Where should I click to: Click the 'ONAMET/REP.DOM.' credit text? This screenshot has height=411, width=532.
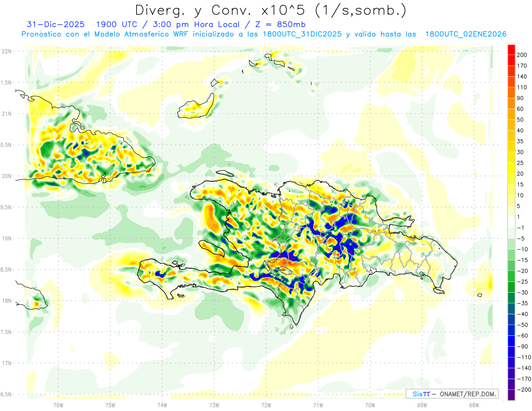click(x=467, y=394)
